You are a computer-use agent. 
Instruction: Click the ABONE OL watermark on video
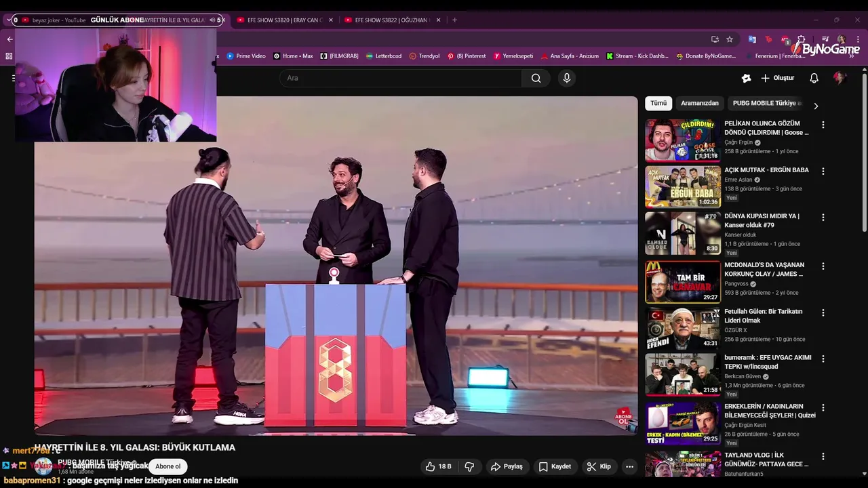[x=623, y=416]
